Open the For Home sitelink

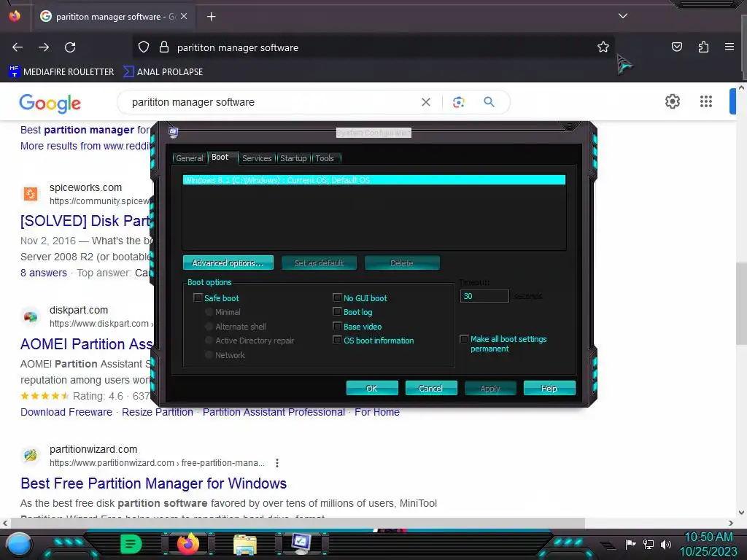(377, 412)
